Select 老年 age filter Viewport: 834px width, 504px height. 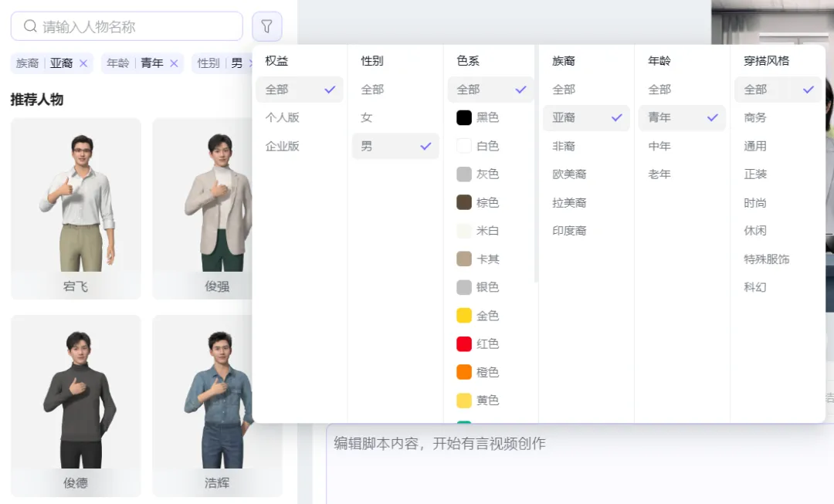tap(659, 174)
